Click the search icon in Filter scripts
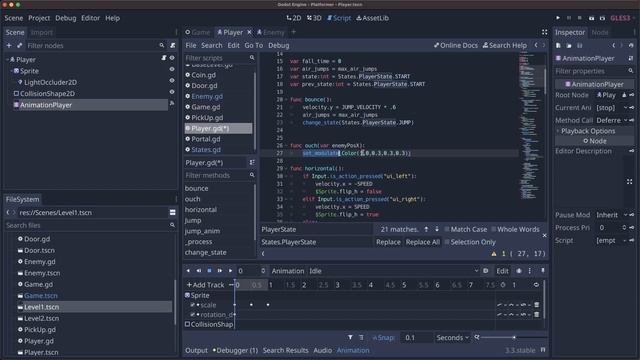The width and height of the screenshot is (640, 360). 252,58
